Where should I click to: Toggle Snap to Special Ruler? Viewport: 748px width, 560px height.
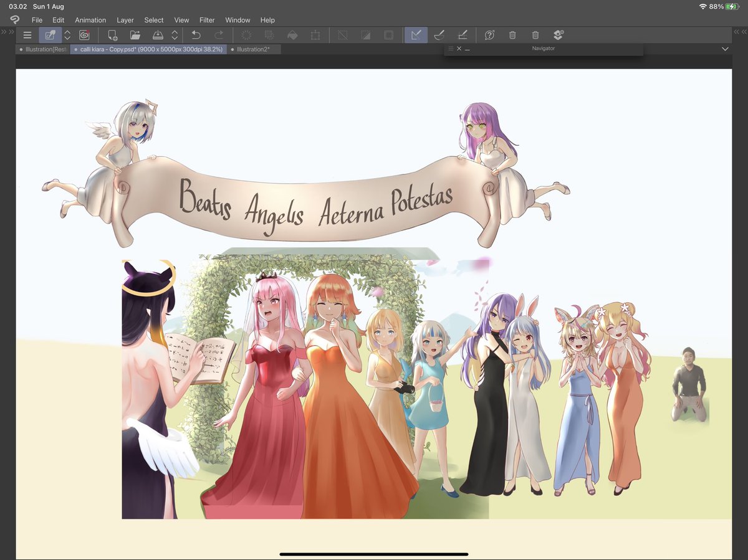[439, 36]
